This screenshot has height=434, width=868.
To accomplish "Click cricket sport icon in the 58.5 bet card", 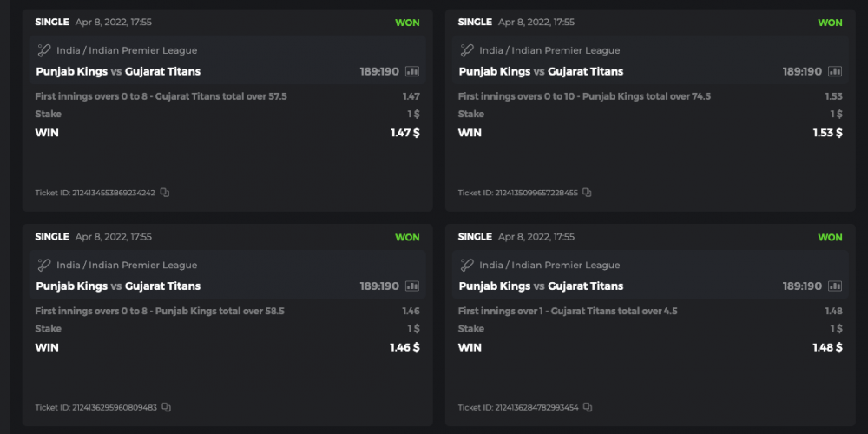I will point(43,265).
